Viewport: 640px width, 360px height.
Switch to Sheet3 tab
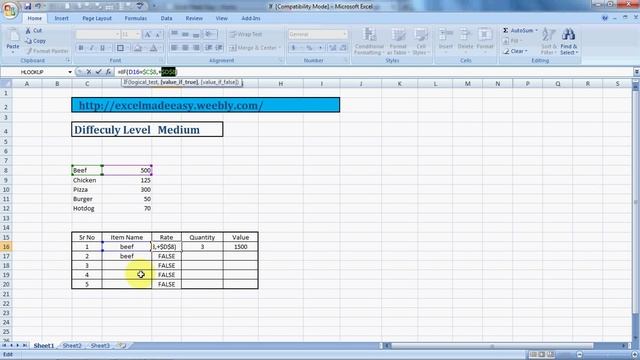100,345
